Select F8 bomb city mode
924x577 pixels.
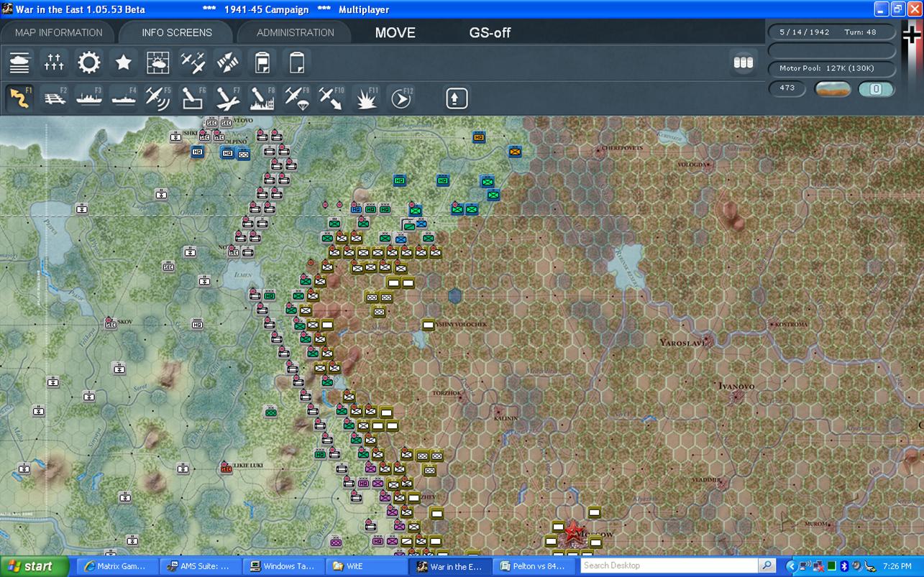point(262,98)
